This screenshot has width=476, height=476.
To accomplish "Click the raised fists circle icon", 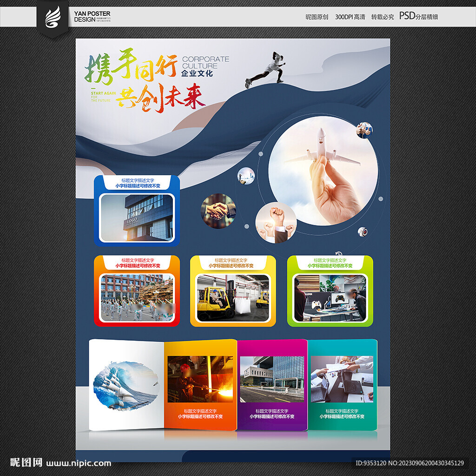I will (x=276, y=223).
